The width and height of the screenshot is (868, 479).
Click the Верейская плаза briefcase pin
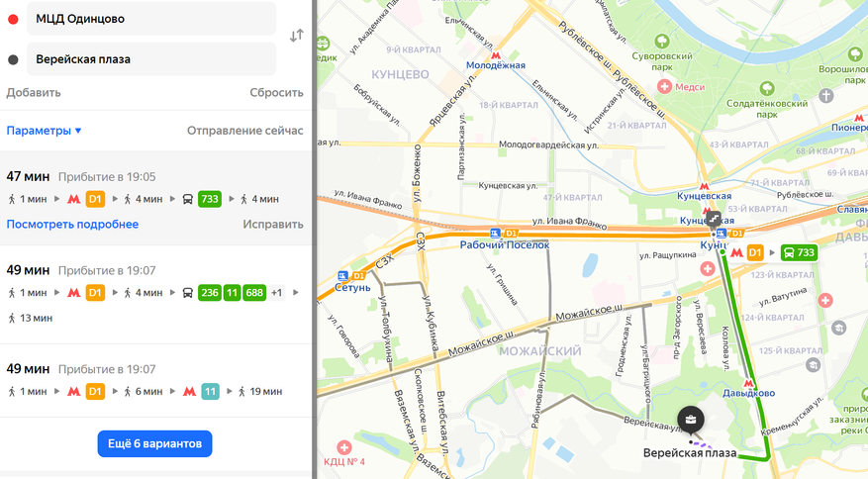[x=690, y=420]
